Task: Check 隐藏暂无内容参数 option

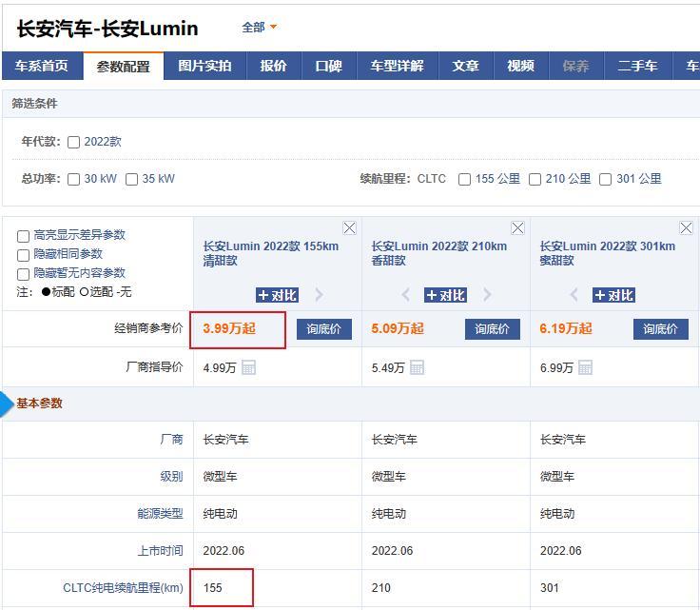Action: pyautogui.click(x=23, y=274)
